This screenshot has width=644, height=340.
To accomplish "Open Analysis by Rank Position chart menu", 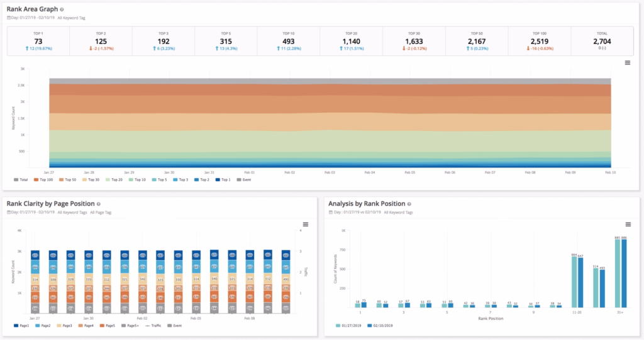I will (x=627, y=224).
